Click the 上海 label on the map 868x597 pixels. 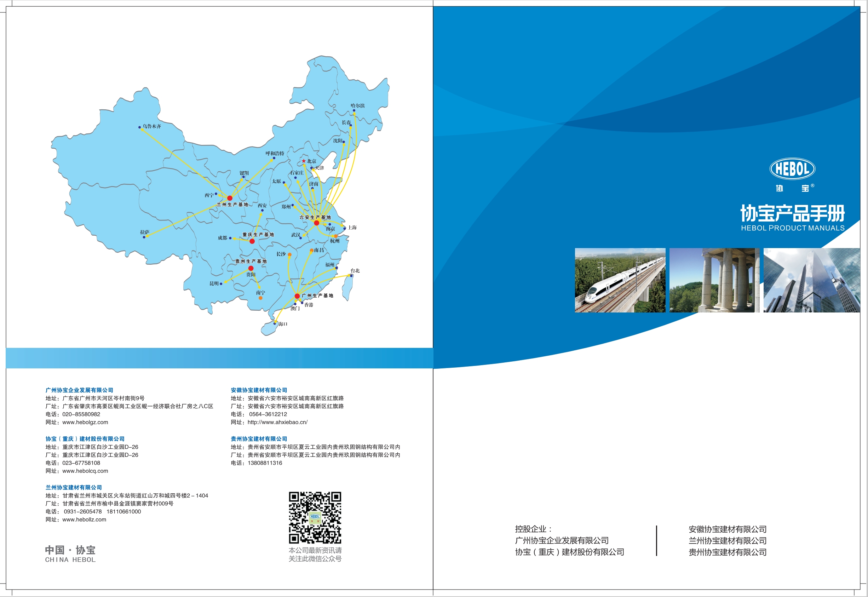(x=352, y=228)
